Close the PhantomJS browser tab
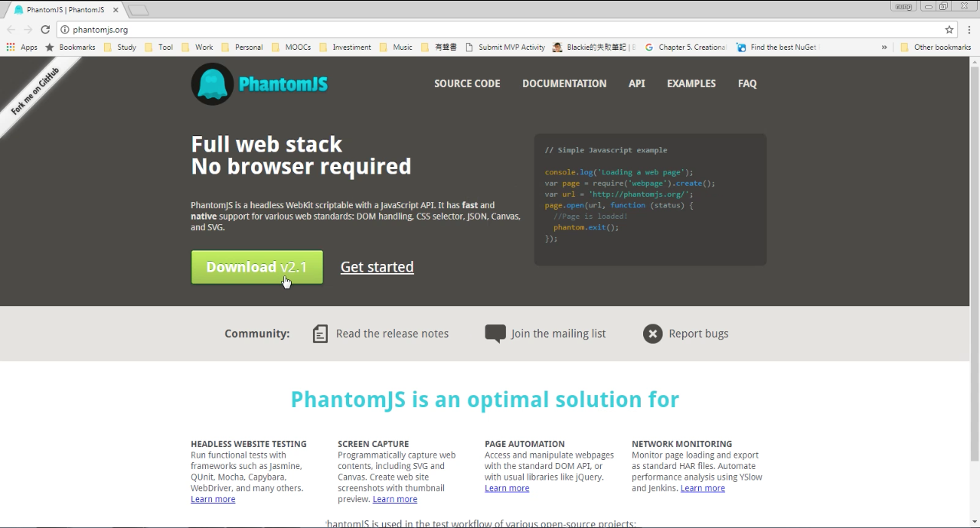Screen dimensions: 980x528 pyautogui.click(x=114, y=10)
